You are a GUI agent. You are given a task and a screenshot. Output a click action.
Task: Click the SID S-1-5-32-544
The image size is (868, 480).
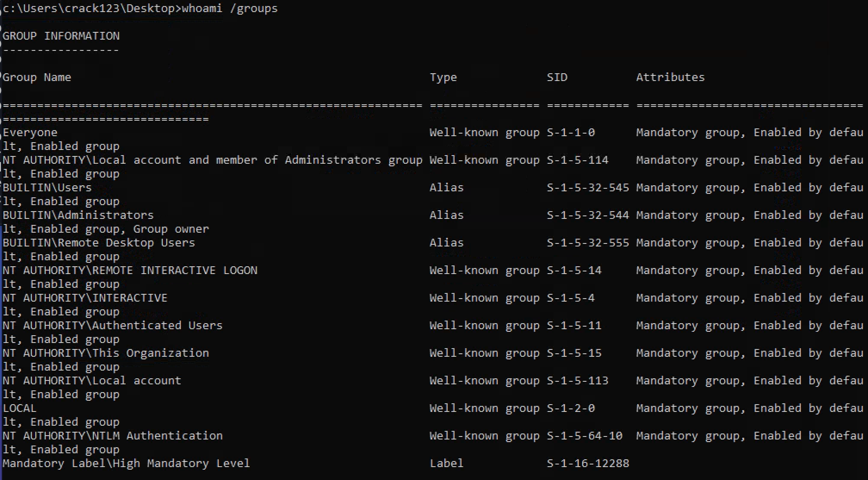point(587,215)
